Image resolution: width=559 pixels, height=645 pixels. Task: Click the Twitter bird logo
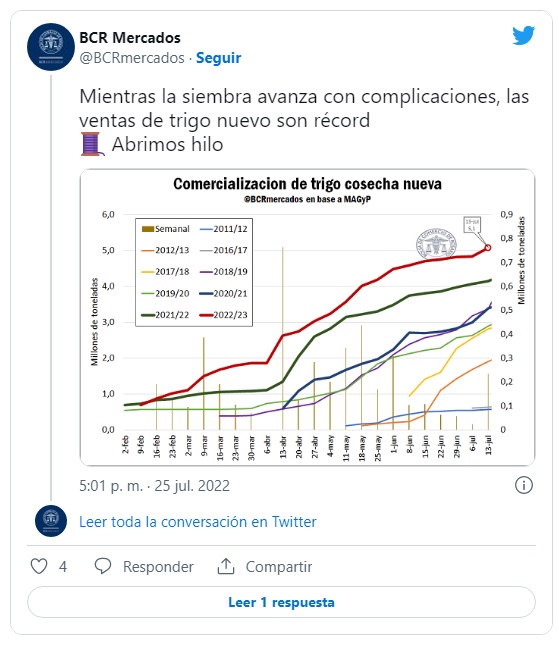click(x=523, y=35)
